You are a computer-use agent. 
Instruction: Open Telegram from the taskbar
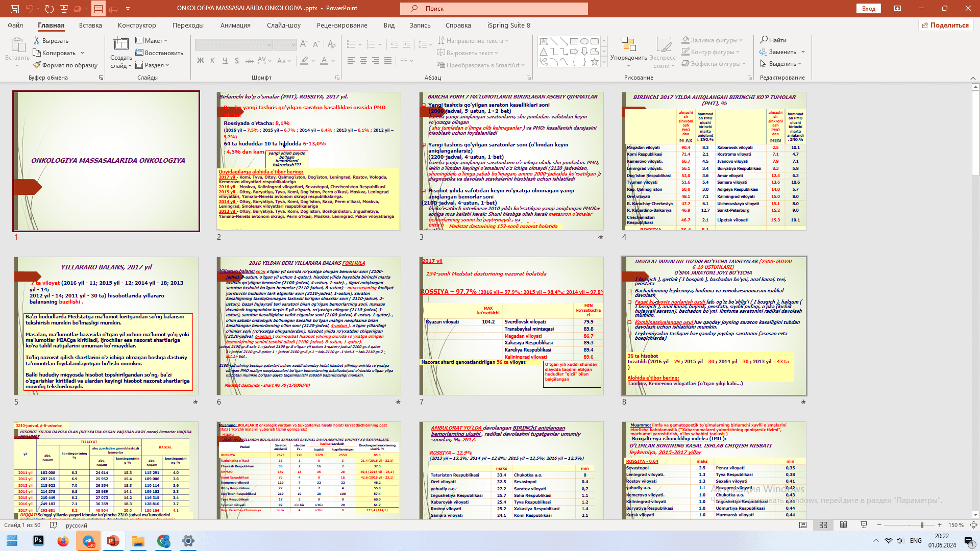click(x=88, y=541)
